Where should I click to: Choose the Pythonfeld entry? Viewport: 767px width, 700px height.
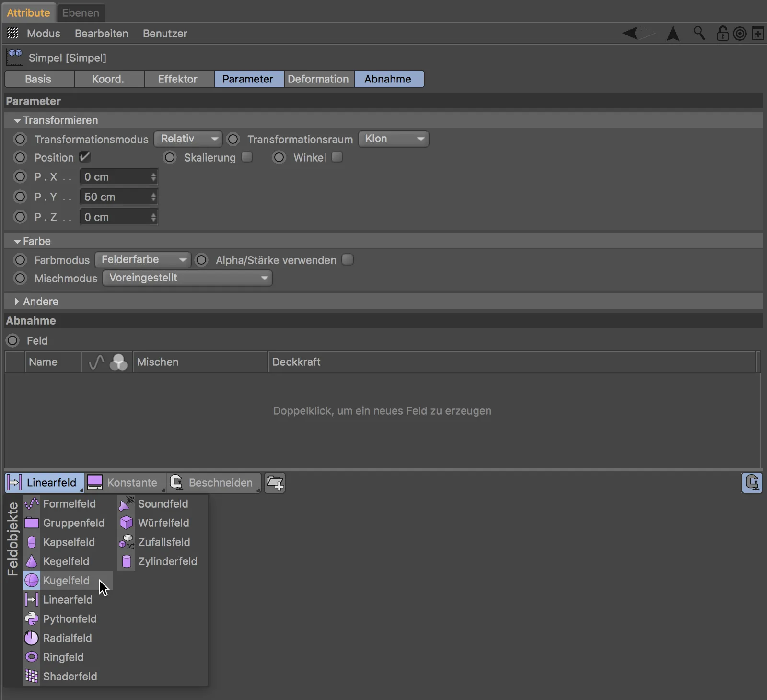68,618
